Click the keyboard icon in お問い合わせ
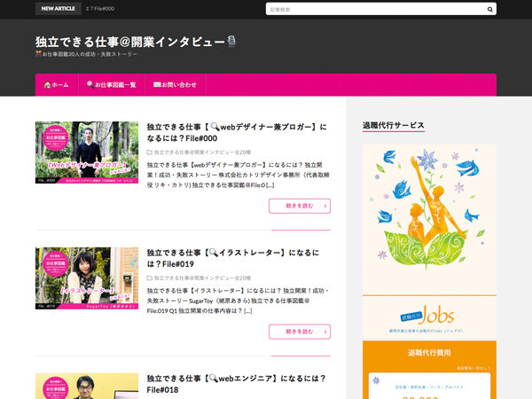 [157, 84]
